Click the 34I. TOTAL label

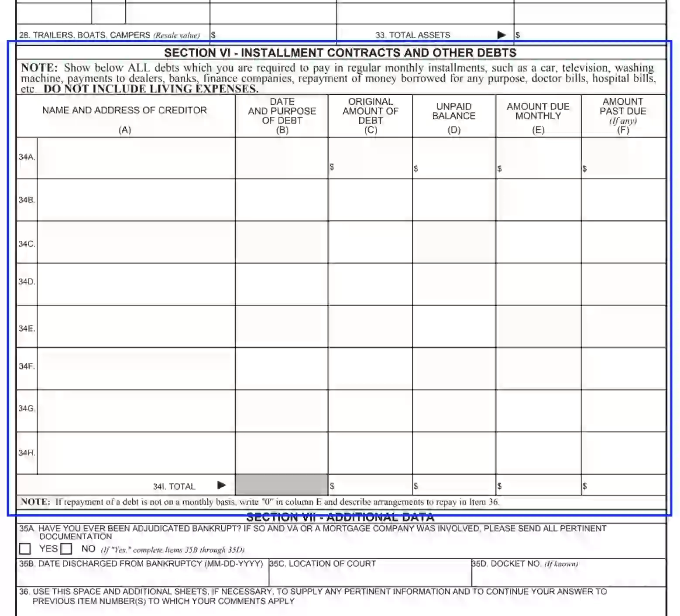pos(174,486)
